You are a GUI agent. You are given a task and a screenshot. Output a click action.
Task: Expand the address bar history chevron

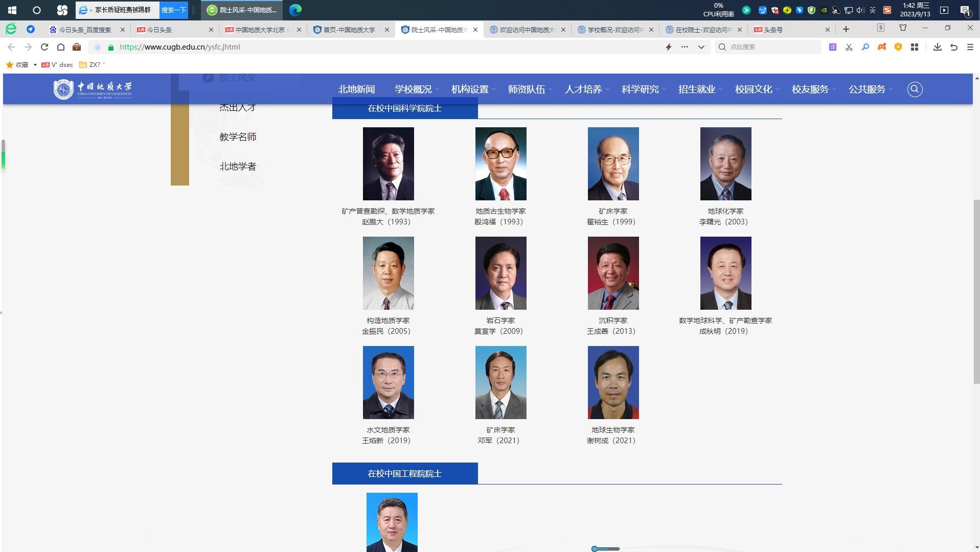pyautogui.click(x=701, y=47)
